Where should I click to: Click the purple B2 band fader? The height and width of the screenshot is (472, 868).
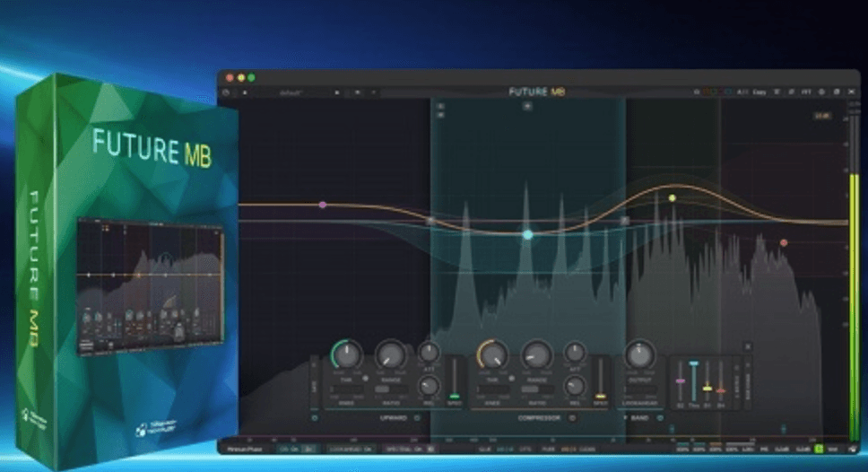click(681, 381)
